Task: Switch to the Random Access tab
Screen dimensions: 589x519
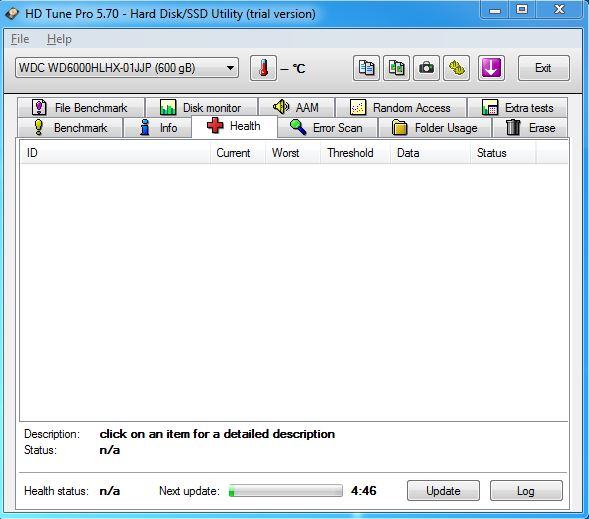Action: coord(401,108)
